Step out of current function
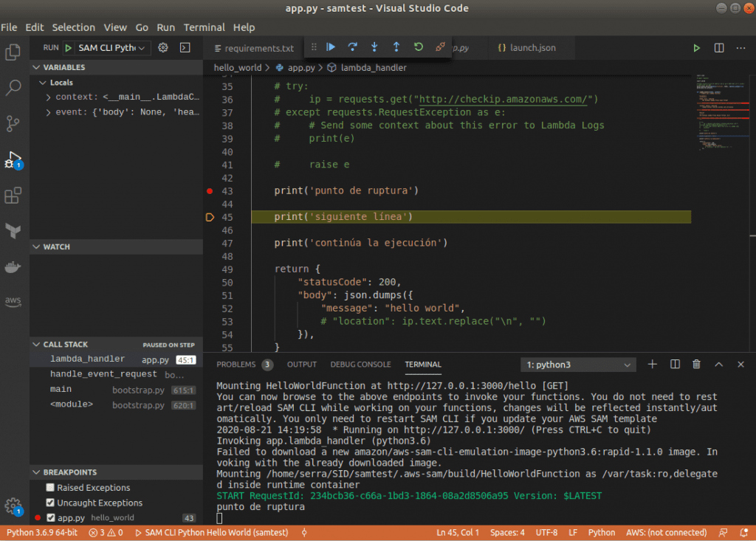This screenshot has height=541, width=756. pos(396,47)
